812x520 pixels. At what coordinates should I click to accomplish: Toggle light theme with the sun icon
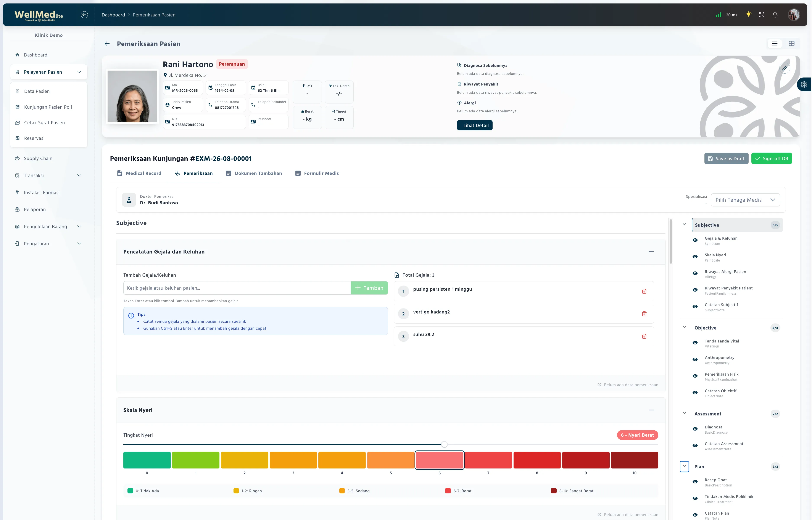click(x=749, y=15)
